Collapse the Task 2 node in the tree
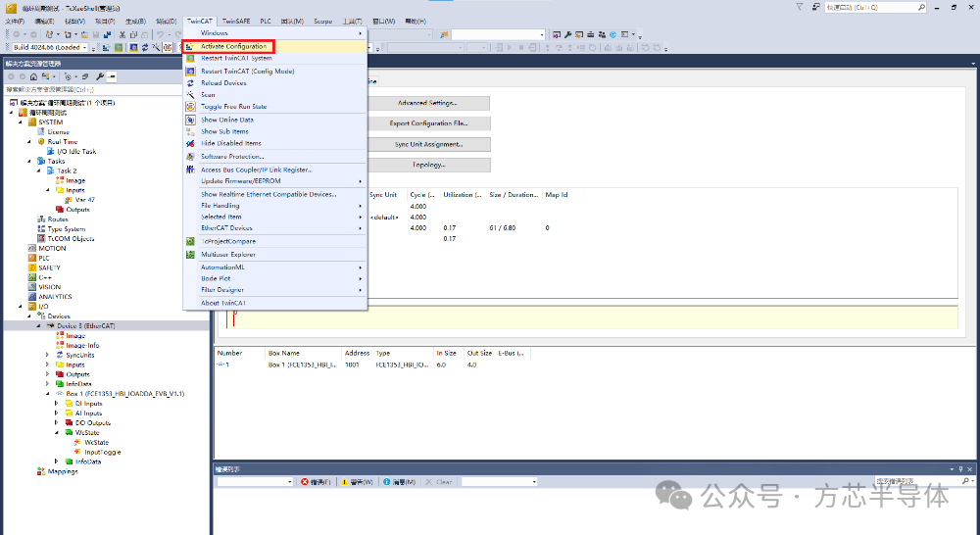Image resolution: width=980 pixels, height=535 pixels. pos(39,170)
